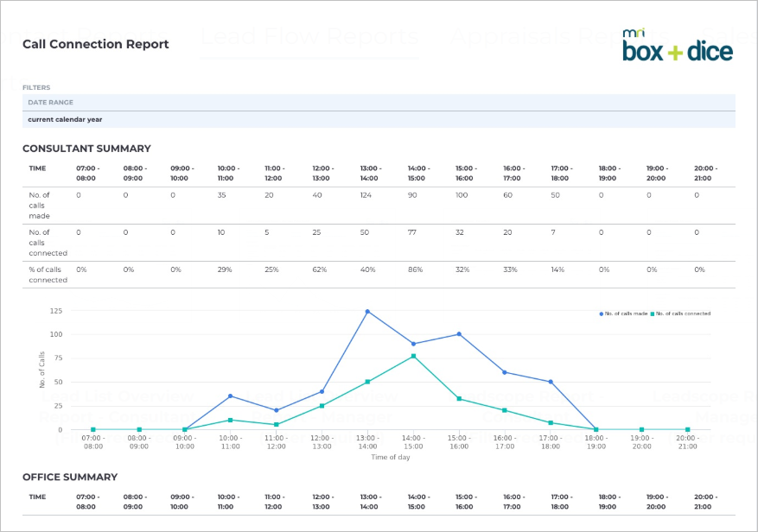The width and height of the screenshot is (758, 532).
Task: Click the DATE RANGE filter header
Action: tap(379, 103)
